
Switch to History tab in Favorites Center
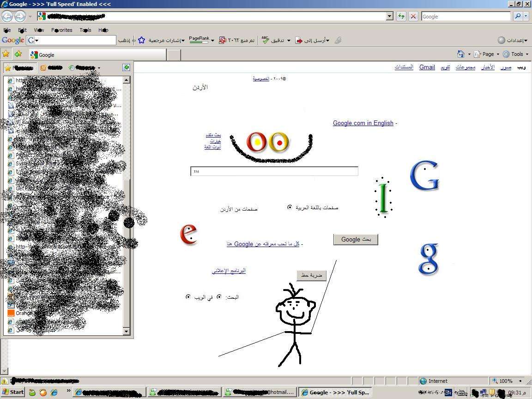pyautogui.click(x=84, y=68)
